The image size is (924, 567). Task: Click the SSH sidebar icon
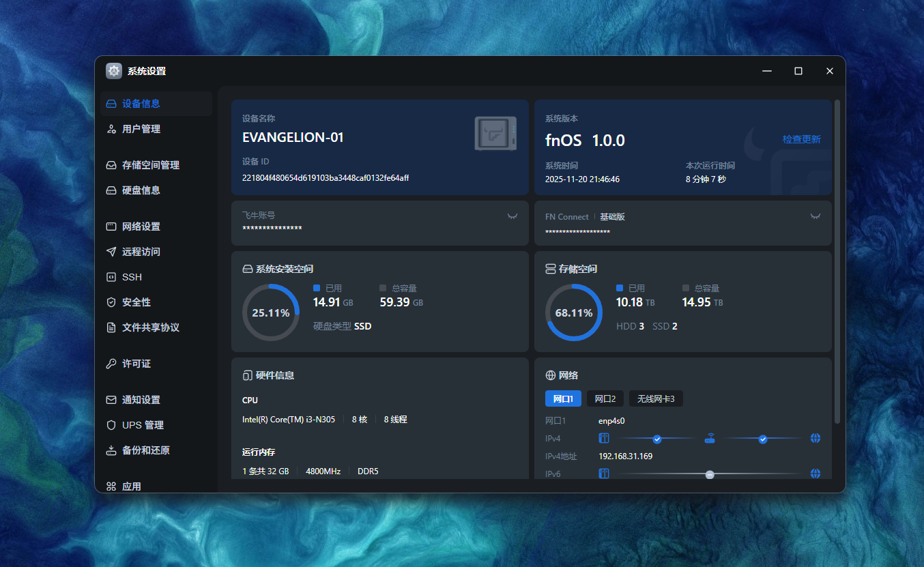(x=111, y=277)
